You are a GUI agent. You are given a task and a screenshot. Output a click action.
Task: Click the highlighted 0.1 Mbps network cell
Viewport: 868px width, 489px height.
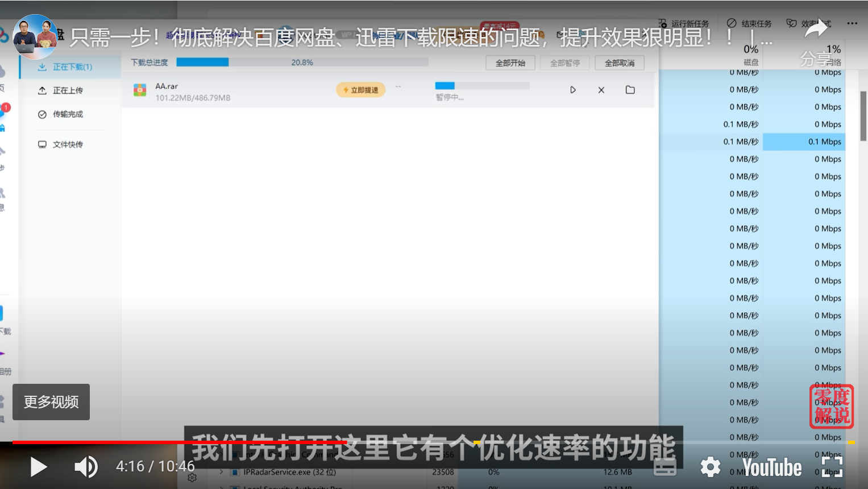(x=804, y=142)
